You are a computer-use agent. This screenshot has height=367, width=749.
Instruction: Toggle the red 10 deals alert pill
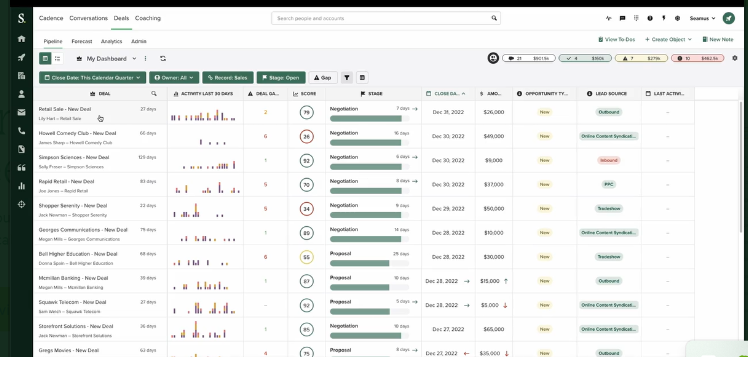(x=697, y=58)
